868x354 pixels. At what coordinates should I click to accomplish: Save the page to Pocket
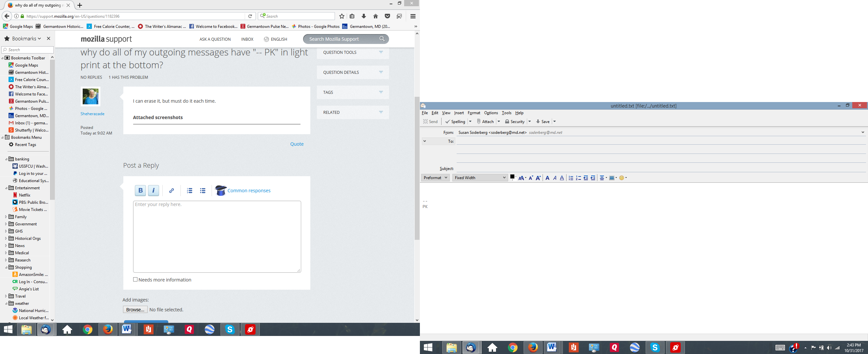click(x=387, y=16)
